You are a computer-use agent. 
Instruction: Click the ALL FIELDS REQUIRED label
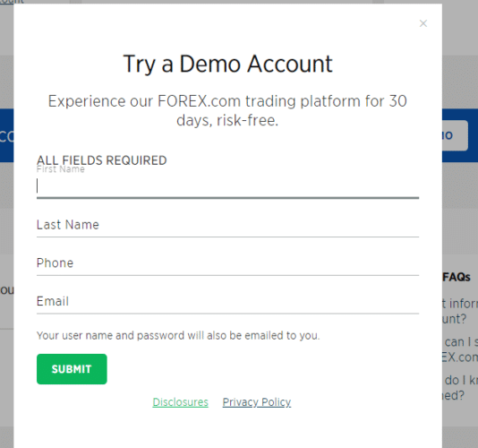pyautogui.click(x=102, y=160)
